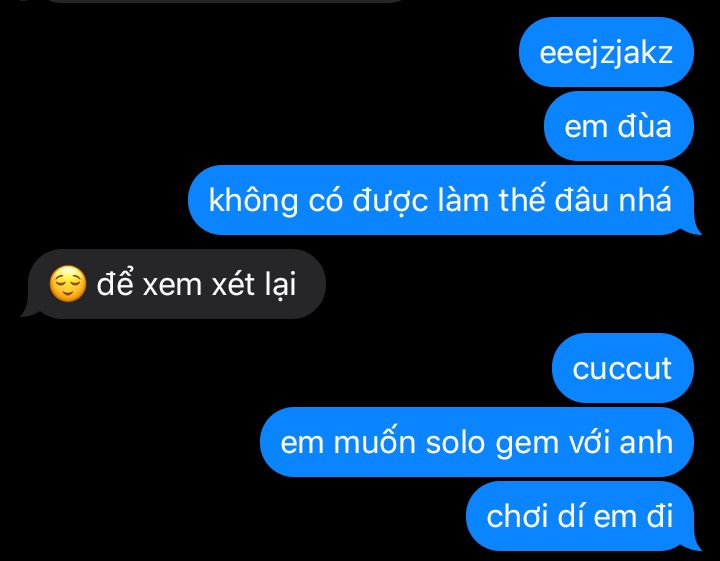
Task: Tap the word "không" in the long message
Action: point(253,201)
